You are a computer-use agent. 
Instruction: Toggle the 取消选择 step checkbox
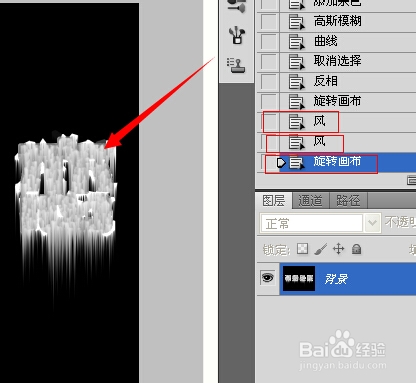pyautogui.click(x=268, y=62)
